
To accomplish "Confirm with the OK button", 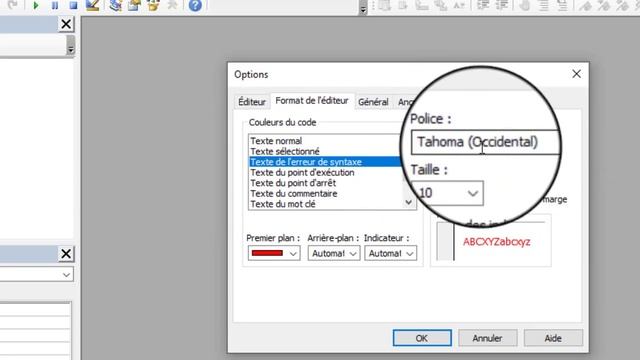I will click(422, 338).
